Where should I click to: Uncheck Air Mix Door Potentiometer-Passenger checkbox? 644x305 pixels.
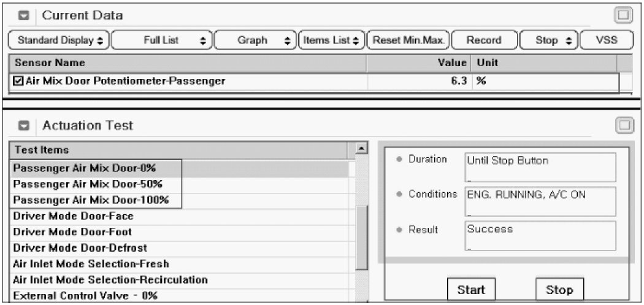pos(18,81)
